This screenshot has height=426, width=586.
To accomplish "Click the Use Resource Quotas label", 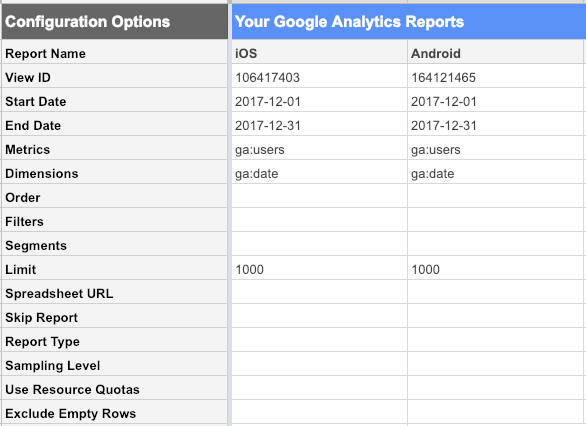I will tap(72, 389).
